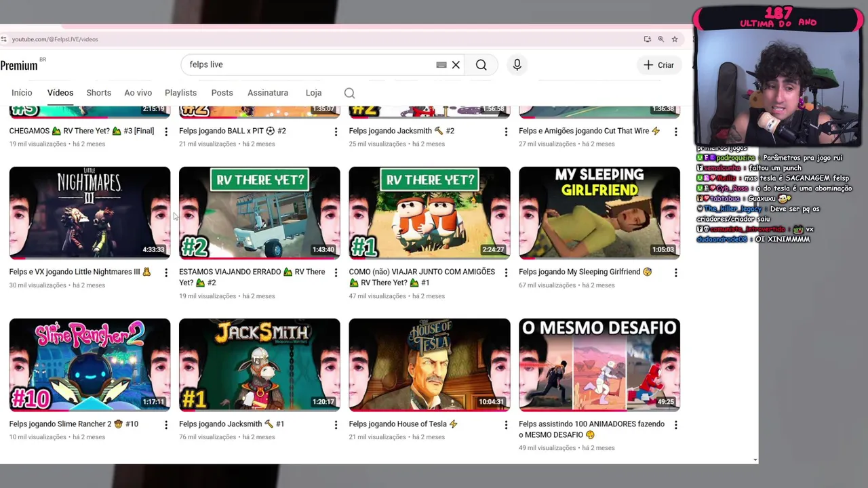
Task: Open options menu for 100 ANIMADORES video
Action: pos(675,425)
